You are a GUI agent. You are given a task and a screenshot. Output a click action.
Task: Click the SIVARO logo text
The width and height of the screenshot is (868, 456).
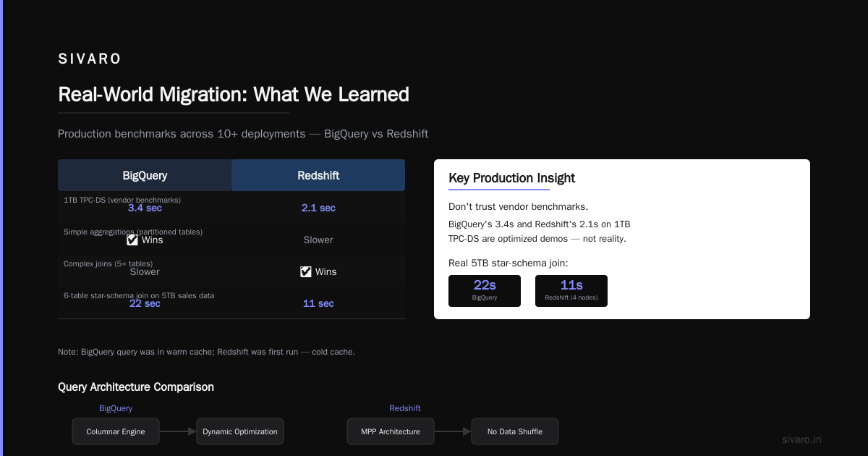(90, 59)
